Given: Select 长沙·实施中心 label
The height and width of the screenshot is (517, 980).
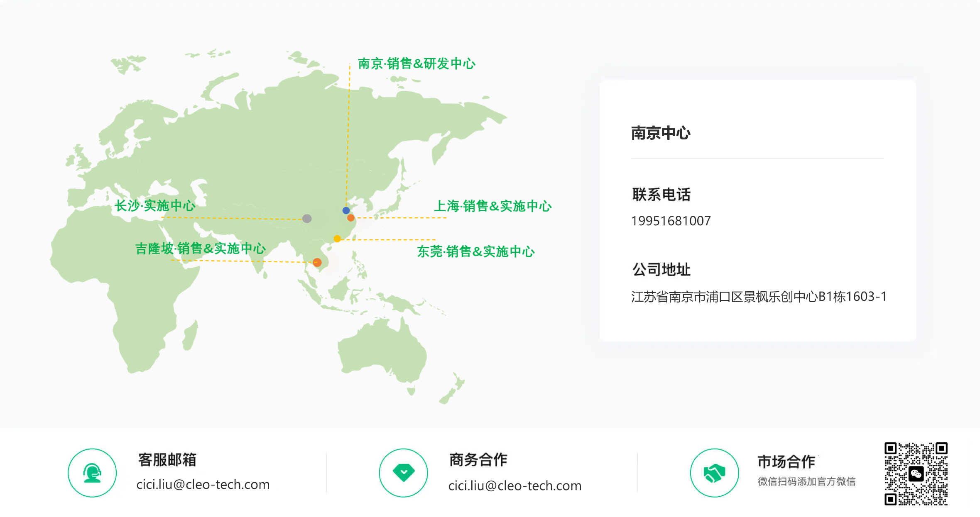Looking at the screenshot, I should click(x=155, y=205).
